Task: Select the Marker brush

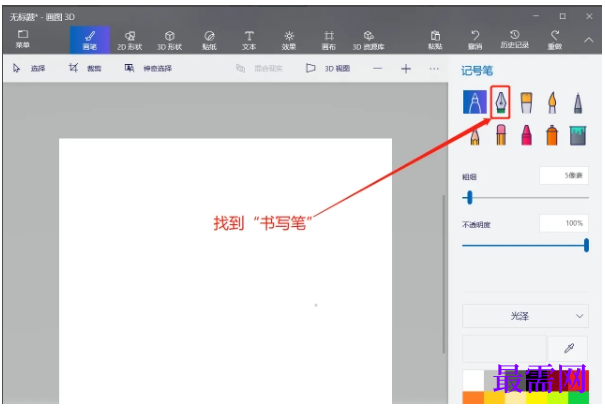Action: (475, 102)
